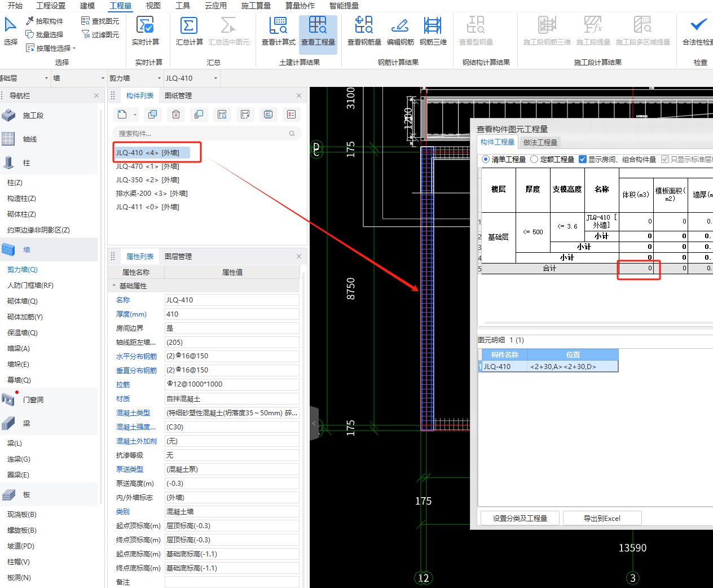Switch to the 建模 ribbon tab
This screenshot has height=588, width=713.
click(x=87, y=6)
